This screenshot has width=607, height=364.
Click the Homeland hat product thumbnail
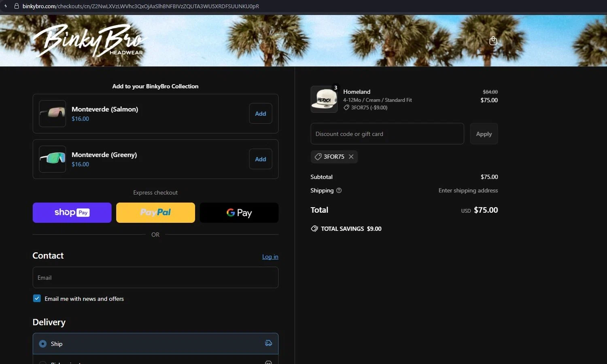click(324, 99)
